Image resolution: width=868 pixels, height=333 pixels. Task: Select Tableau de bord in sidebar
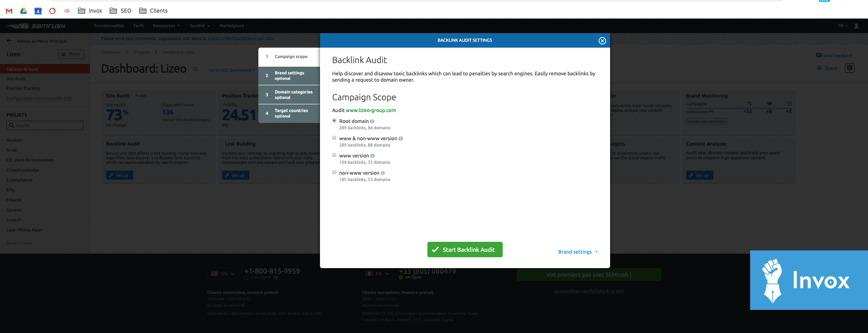tap(45, 69)
